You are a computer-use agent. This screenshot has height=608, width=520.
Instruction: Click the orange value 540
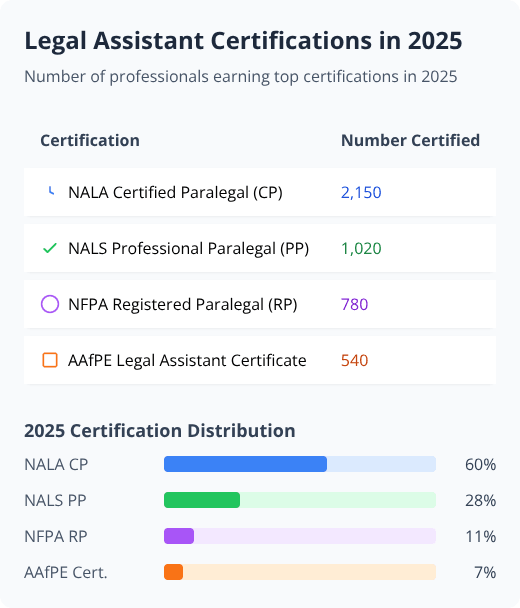[354, 361]
